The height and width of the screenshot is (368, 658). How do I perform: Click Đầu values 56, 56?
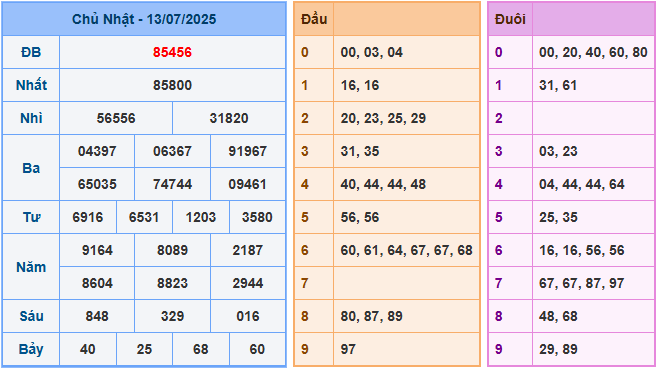(360, 217)
